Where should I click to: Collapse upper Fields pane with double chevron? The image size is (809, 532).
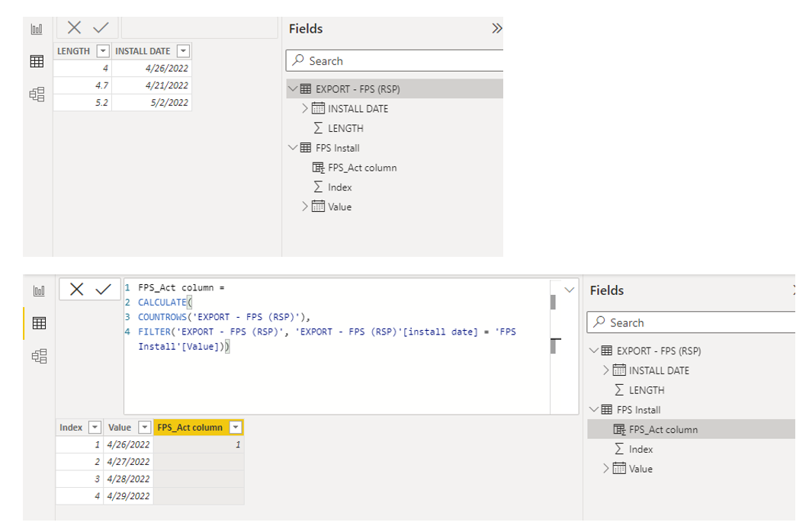click(496, 28)
